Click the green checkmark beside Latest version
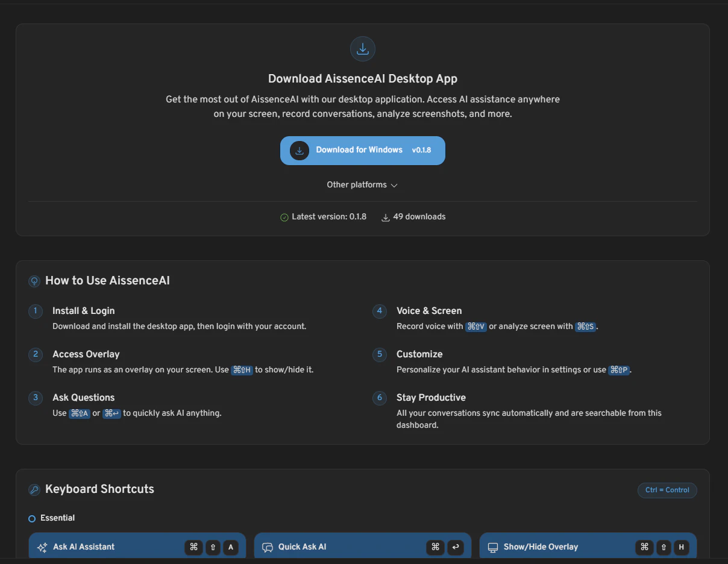This screenshot has width=728, height=564. tap(284, 216)
